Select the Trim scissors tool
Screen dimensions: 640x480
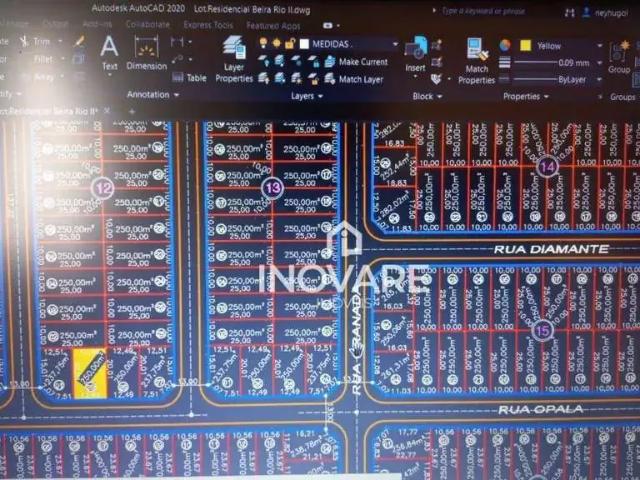point(24,41)
